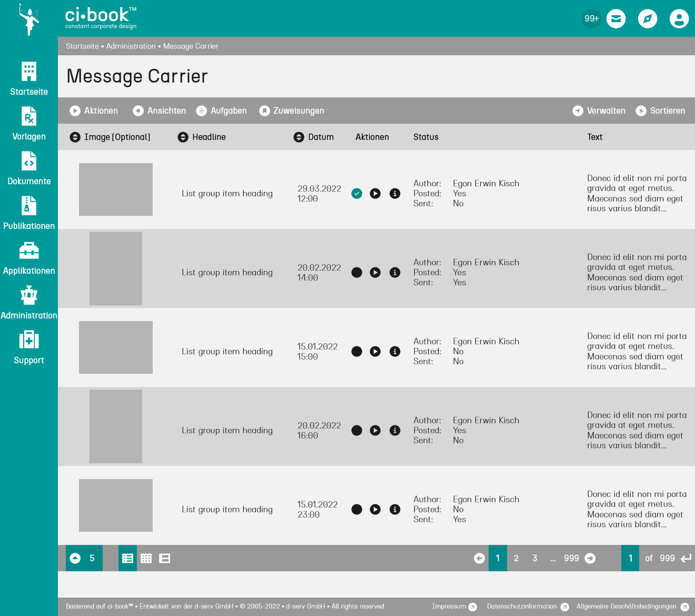
Task: Click the 99+ notifications badge
Action: click(591, 19)
